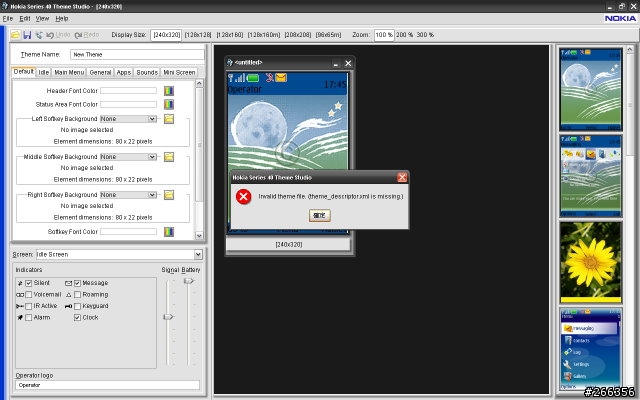Viewport: 640px width, 400px height.
Task: Switch to the Mini Screen tab
Action: pyautogui.click(x=179, y=72)
